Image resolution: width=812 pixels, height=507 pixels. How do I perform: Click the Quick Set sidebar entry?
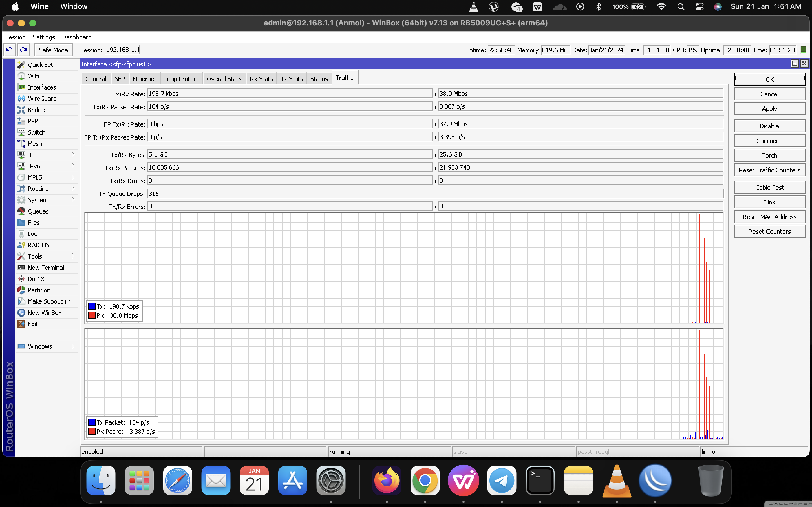[40, 65]
